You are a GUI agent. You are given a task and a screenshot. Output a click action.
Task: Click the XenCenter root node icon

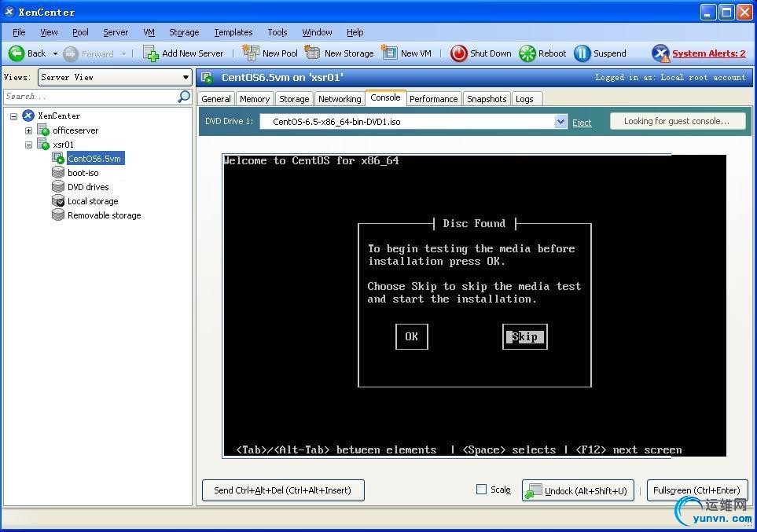28,116
